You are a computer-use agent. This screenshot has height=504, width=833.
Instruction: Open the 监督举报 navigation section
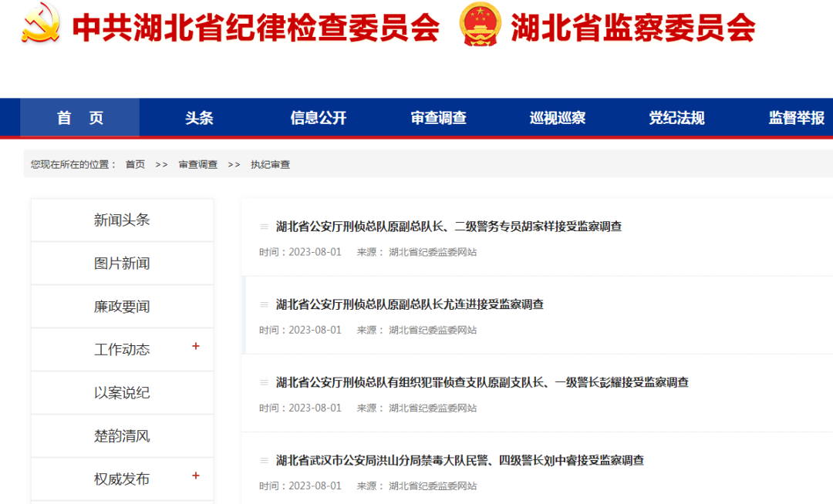794,117
